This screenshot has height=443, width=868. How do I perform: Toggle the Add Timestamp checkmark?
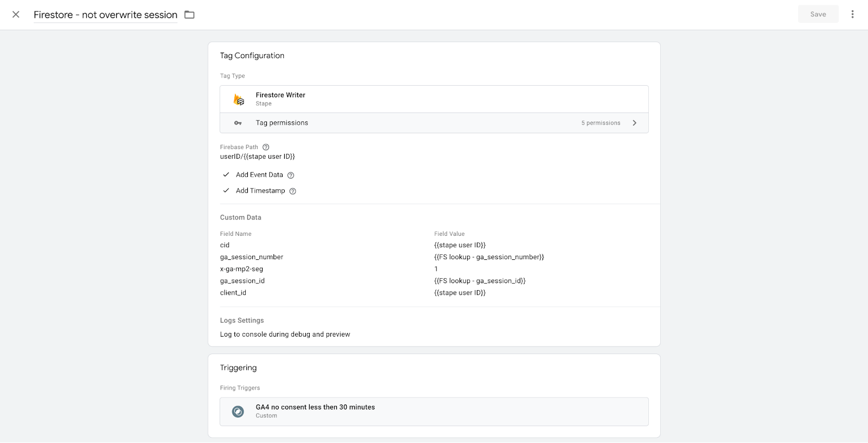click(226, 190)
